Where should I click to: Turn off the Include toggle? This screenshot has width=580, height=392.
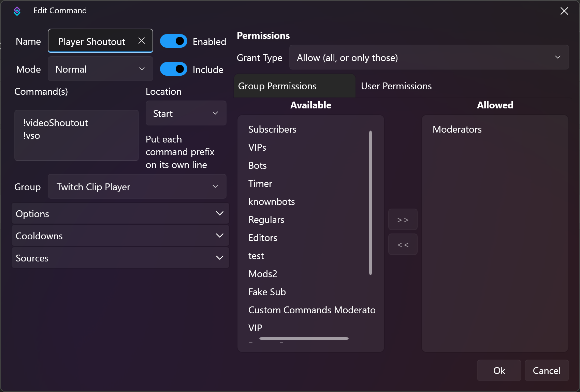click(x=174, y=69)
